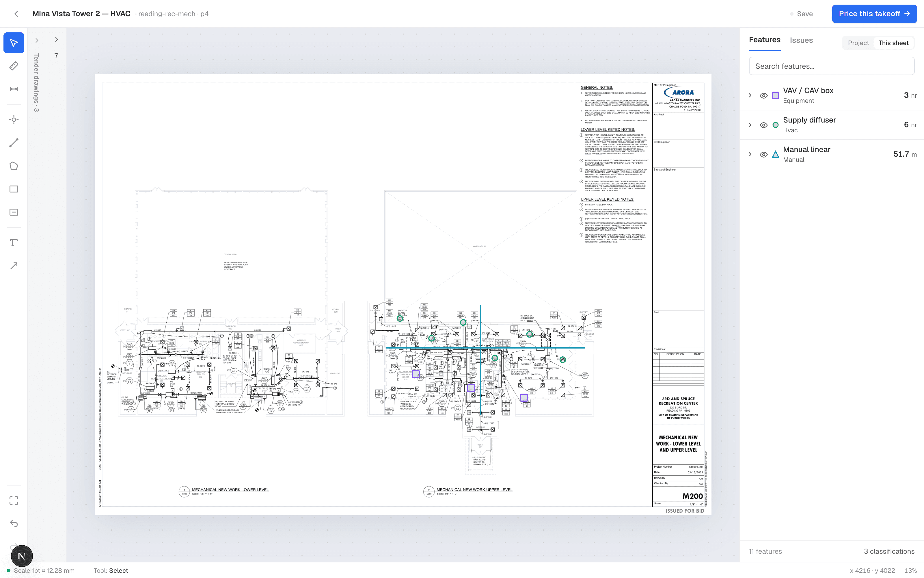This screenshot has height=578, width=924.
Task: Select sheet number 7 in the list
Action: (56, 56)
